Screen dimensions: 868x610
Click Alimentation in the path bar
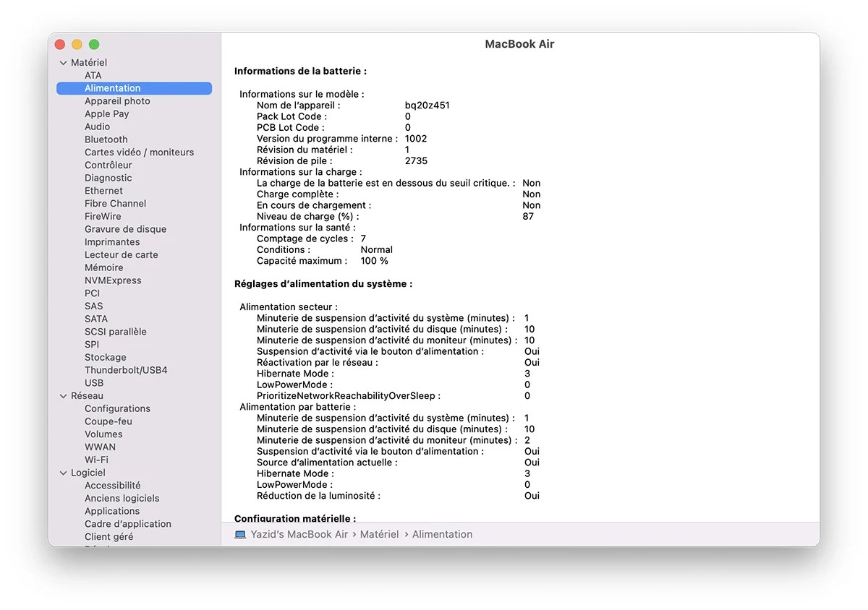[443, 534]
